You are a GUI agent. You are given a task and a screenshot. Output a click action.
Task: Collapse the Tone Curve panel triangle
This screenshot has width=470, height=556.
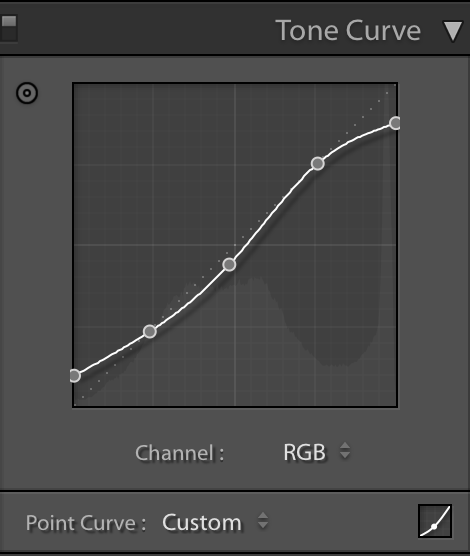click(x=453, y=31)
